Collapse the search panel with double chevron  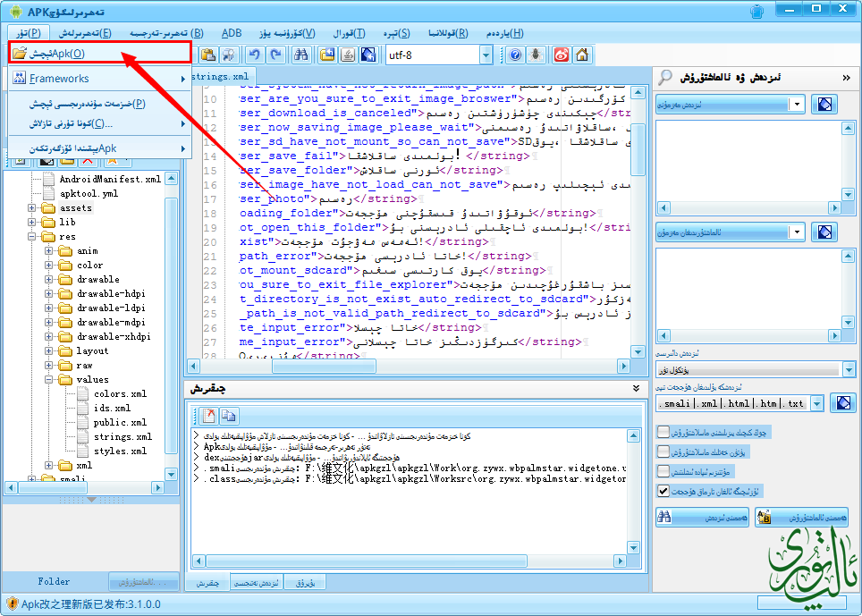click(846, 78)
